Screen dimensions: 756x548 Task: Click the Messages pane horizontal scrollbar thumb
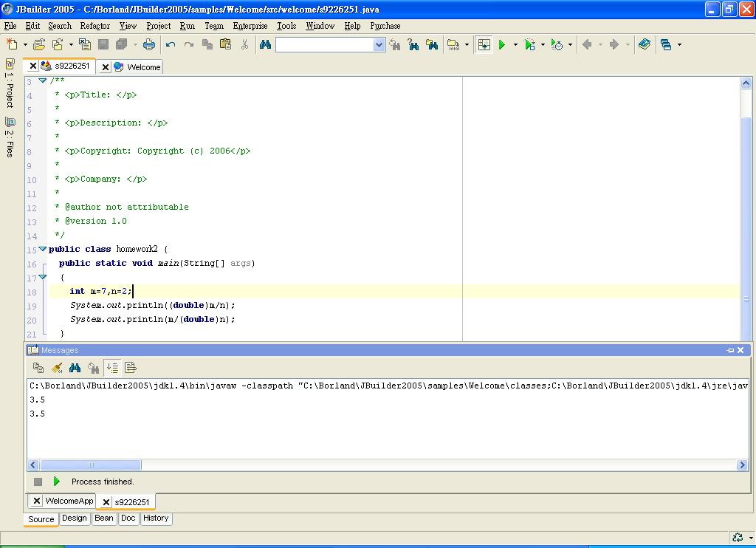tap(90, 465)
